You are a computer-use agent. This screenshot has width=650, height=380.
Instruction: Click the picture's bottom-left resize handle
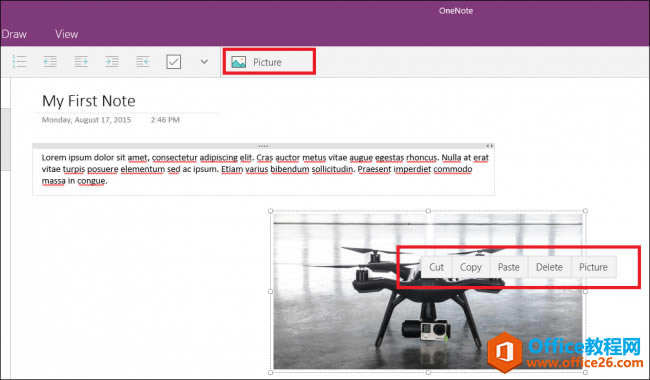(271, 372)
